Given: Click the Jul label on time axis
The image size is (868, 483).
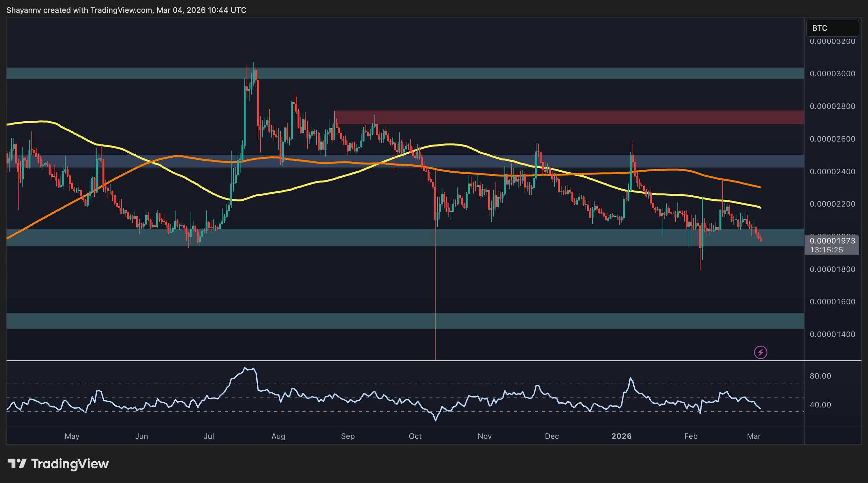Looking at the screenshot, I should (x=209, y=436).
